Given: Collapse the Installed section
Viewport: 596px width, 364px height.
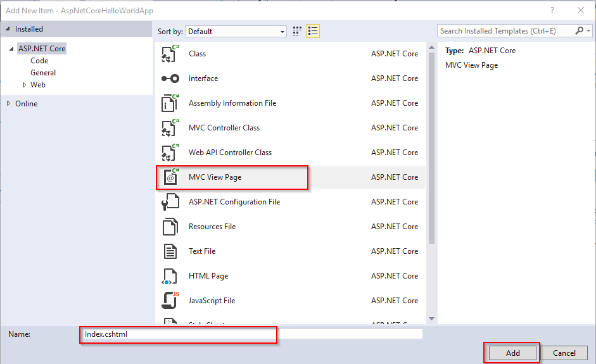Looking at the screenshot, I should [x=8, y=29].
